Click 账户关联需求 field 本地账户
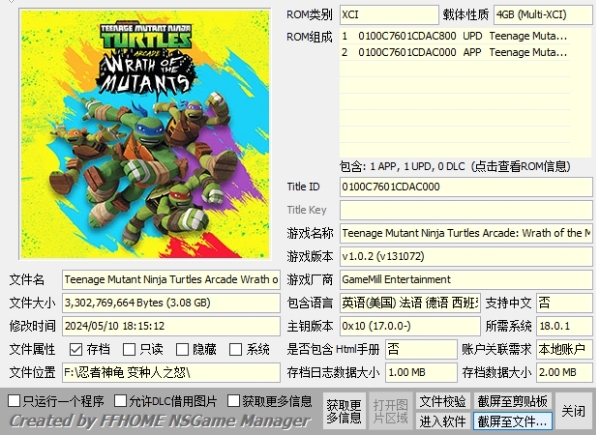 pos(564,349)
